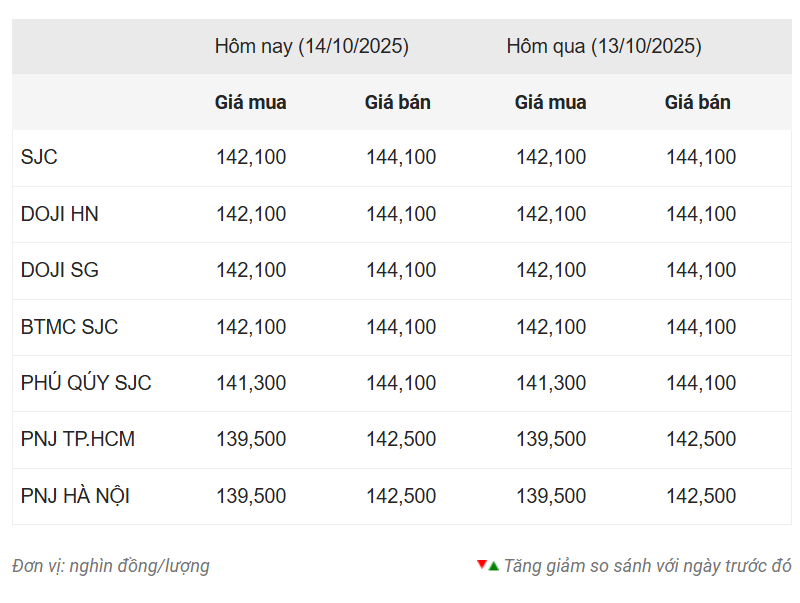
Task: Click the red down triangle legend icon
Action: [482, 565]
